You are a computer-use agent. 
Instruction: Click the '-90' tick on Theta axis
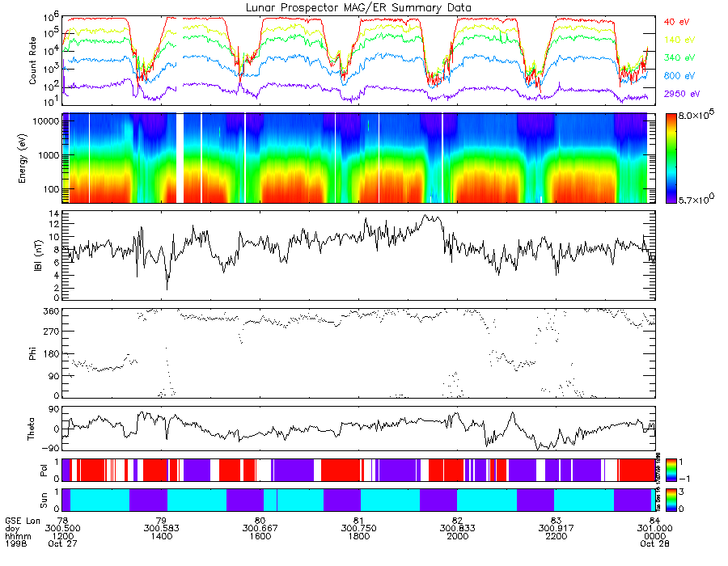[x=50, y=449]
